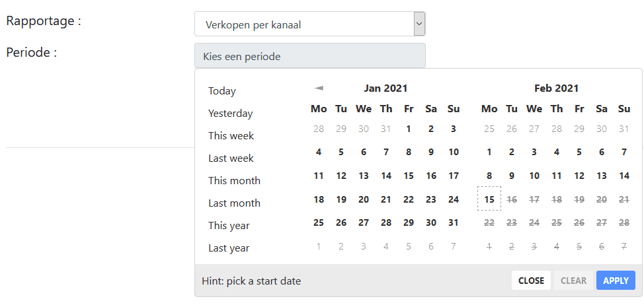
Task: Choose the This week preset
Action: pyautogui.click(x=231, y=136)
